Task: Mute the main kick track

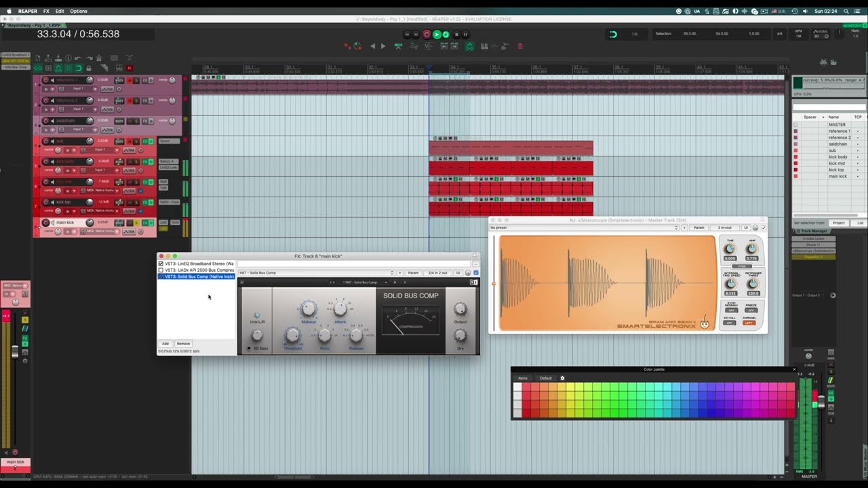Action: coord(130,222)
